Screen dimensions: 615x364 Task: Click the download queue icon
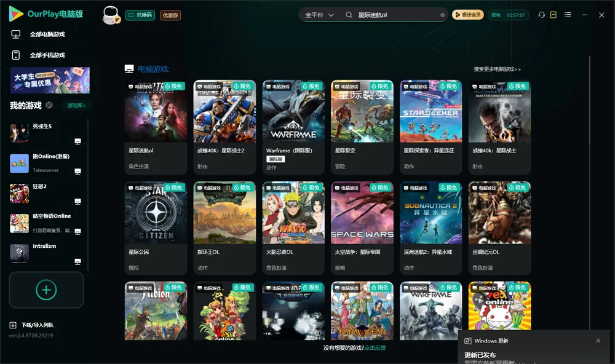coord(13,325)
